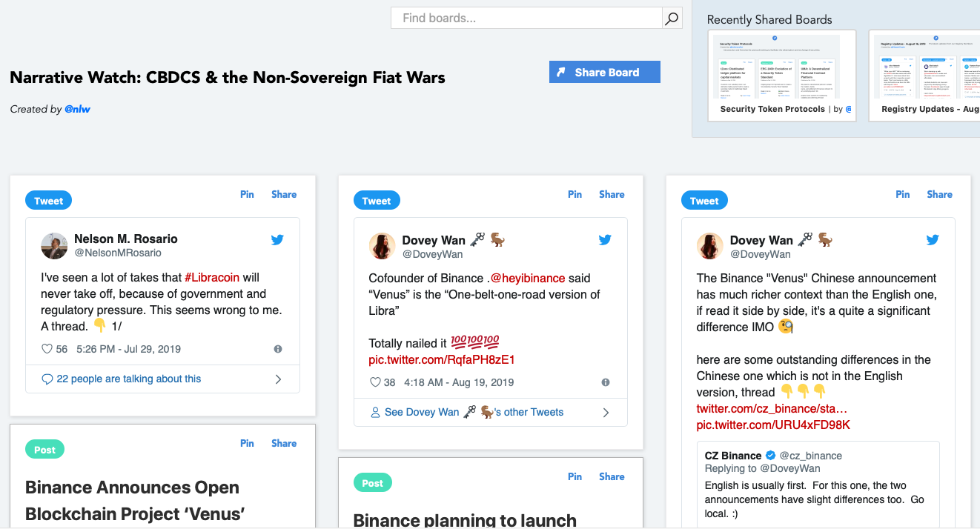
Task: Click the CZ Binance verified badge
Action: (x=770, y=456)
